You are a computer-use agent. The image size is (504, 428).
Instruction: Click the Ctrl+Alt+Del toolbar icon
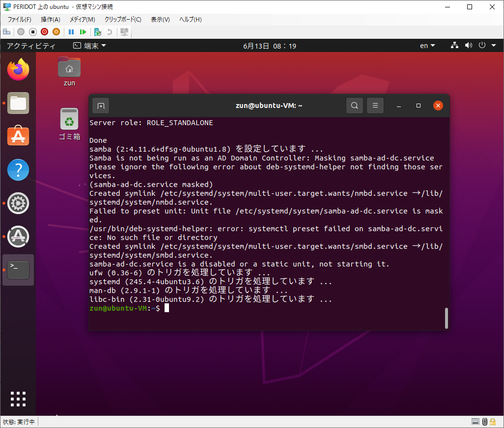[x=6, y=32]
